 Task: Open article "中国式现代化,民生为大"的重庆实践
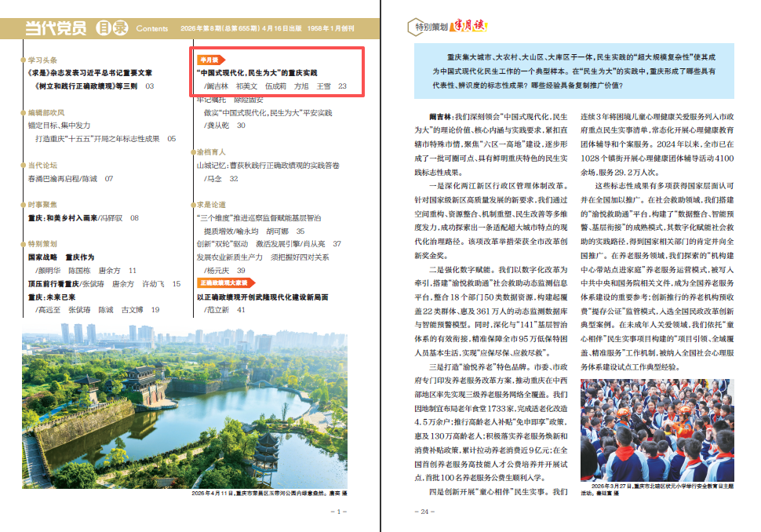257,72
